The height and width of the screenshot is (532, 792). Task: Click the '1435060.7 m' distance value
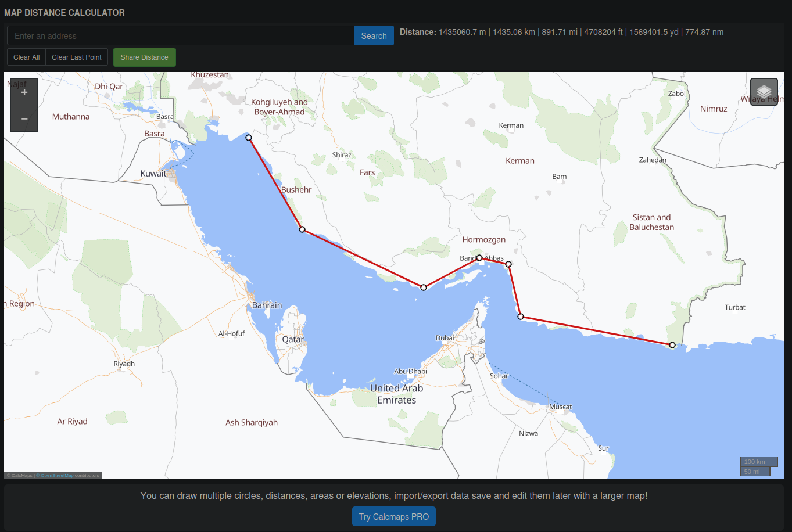coord(463,32)
